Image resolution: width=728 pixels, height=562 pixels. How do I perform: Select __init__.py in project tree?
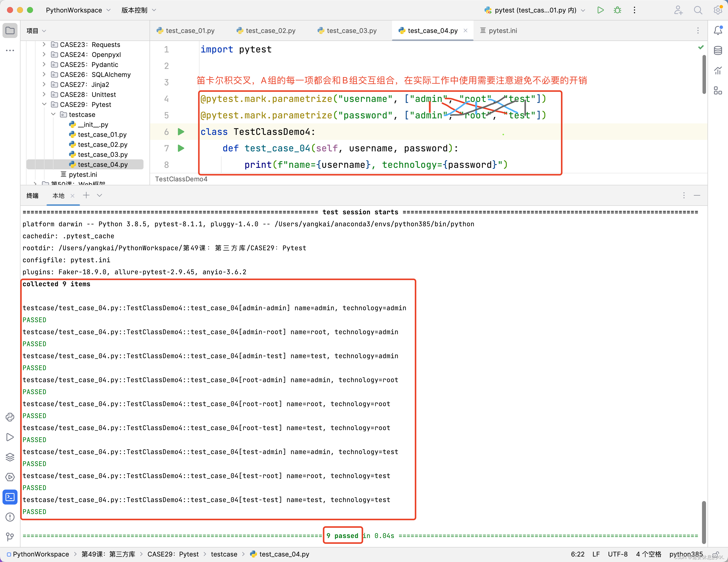(x=93, y=125)
